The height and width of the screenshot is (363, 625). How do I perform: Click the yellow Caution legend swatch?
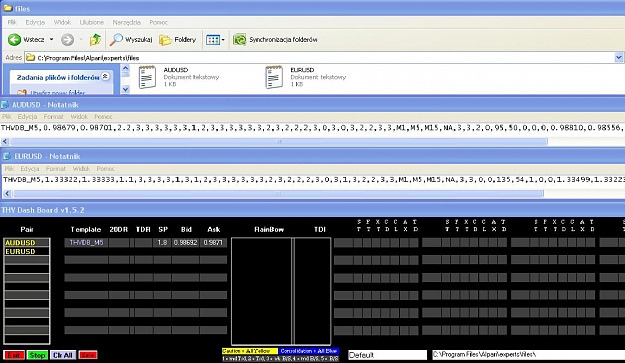coord(250,351)
